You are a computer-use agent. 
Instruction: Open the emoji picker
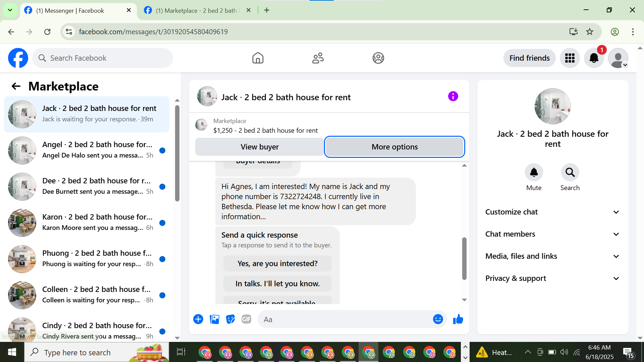[438, 319]
